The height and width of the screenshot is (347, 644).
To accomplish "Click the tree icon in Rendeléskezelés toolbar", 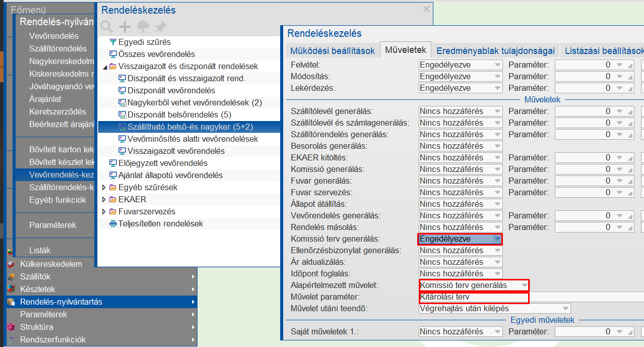I will [x=143, y=27].
